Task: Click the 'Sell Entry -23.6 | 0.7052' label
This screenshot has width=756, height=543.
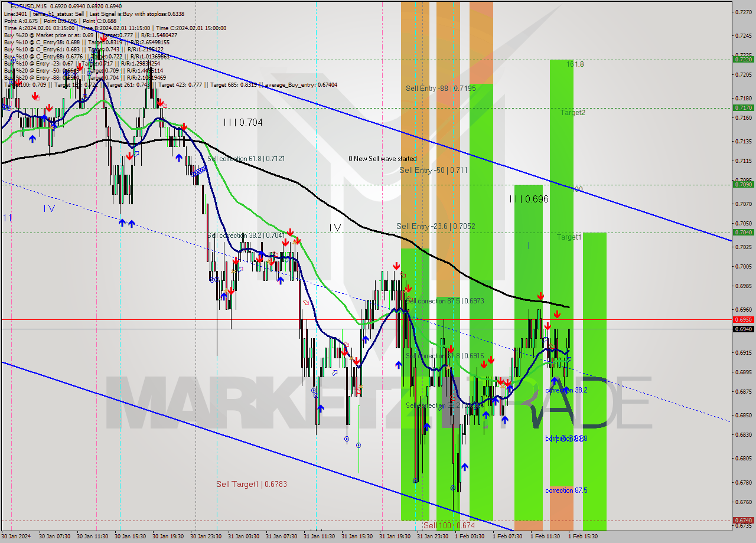Action: [x=436, y=226]
